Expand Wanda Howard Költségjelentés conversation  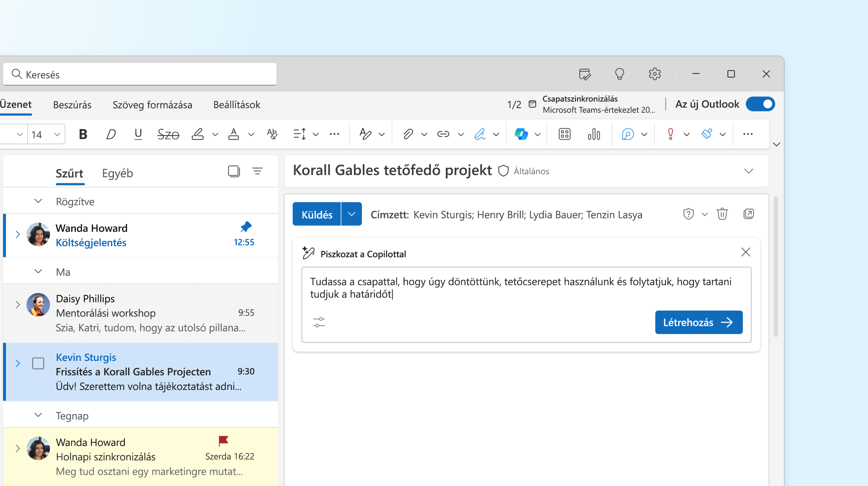tap(18, 235)
